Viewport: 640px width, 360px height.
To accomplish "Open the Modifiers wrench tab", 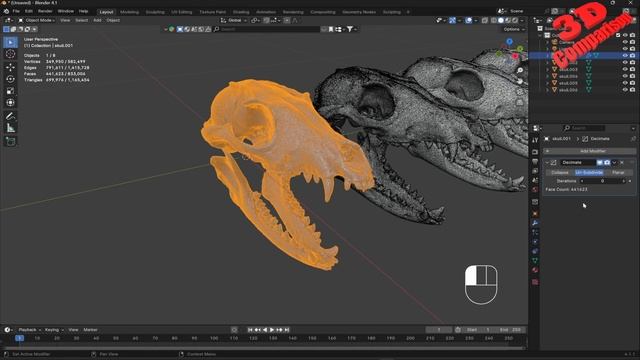I will 535,223.
